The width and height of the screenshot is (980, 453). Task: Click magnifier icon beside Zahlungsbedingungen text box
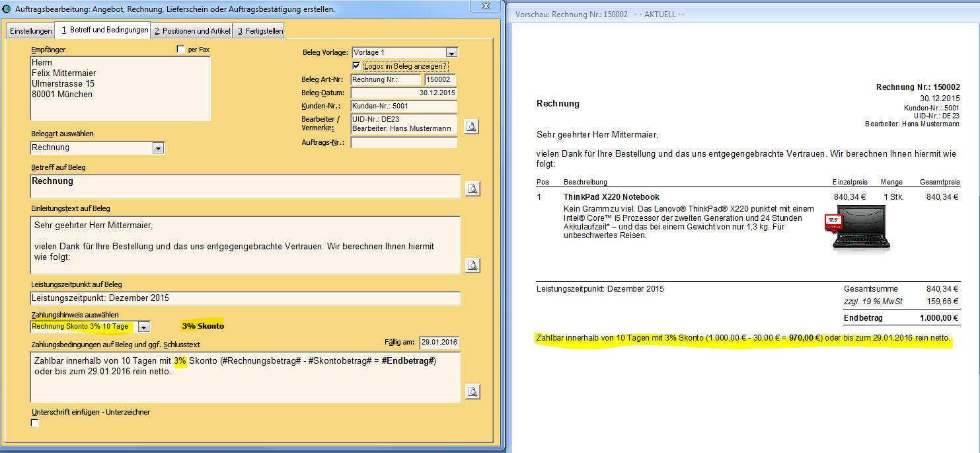[x=472, y=391]
